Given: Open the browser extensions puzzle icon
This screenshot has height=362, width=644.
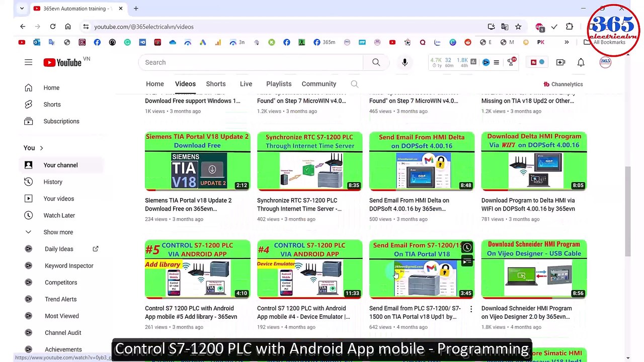Looking at the screenshot, I should point(570,27).
